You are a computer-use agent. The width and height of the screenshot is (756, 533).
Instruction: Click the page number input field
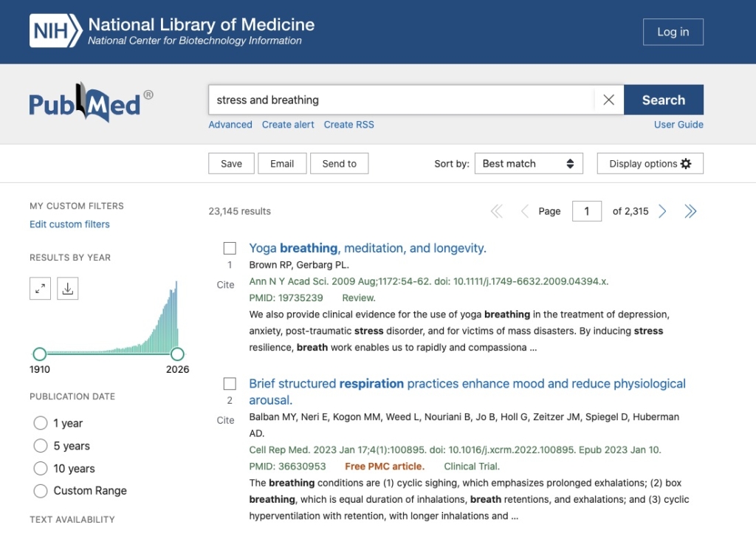click(x=587, y=211)
